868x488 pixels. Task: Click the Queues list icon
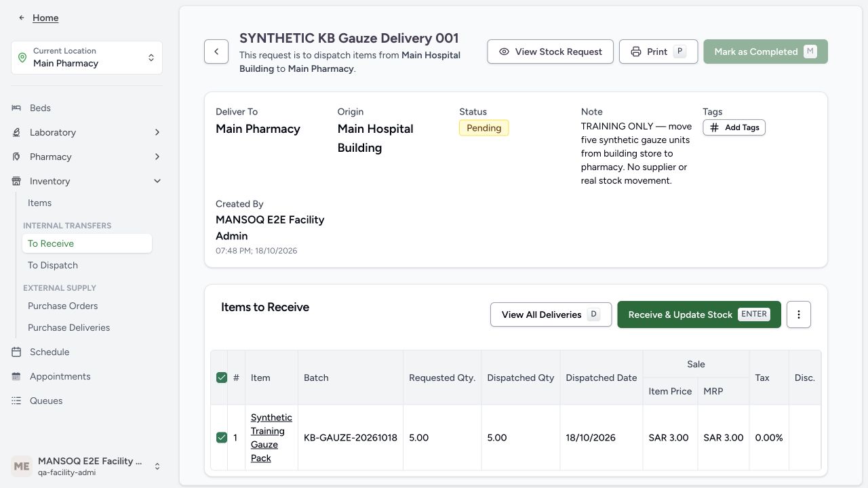click(x=16, y=401)
